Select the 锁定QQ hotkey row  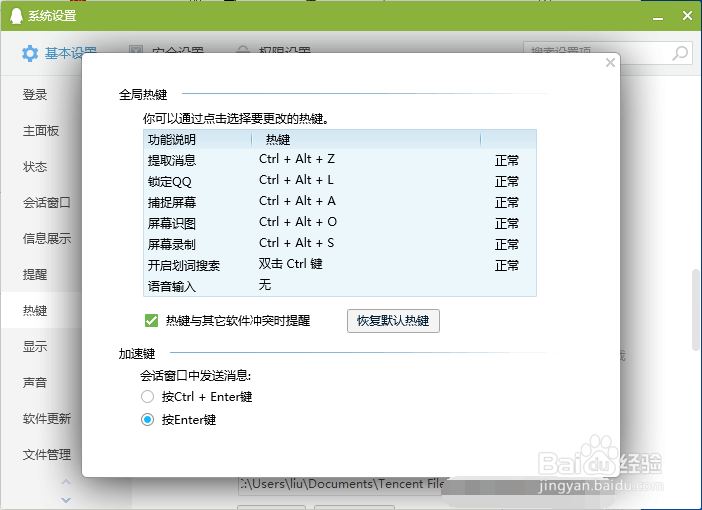[x=340, y=181]
